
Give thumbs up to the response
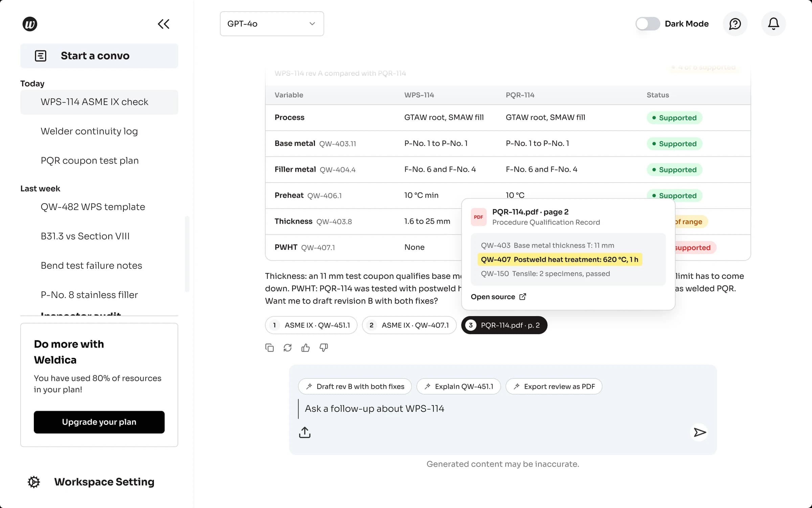306,348
